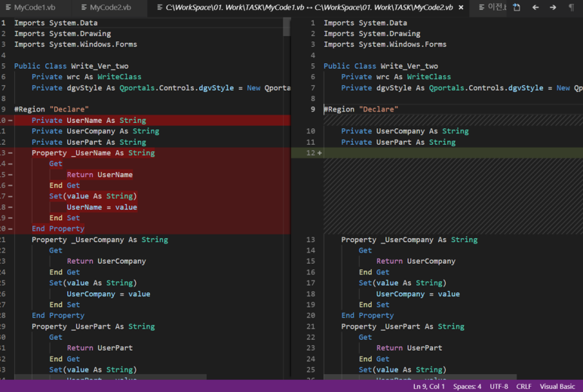Click 'Private wrc As WriteClass' in the left pane
The height and width of the screenshot is (392, 583).
coord(86,77)
